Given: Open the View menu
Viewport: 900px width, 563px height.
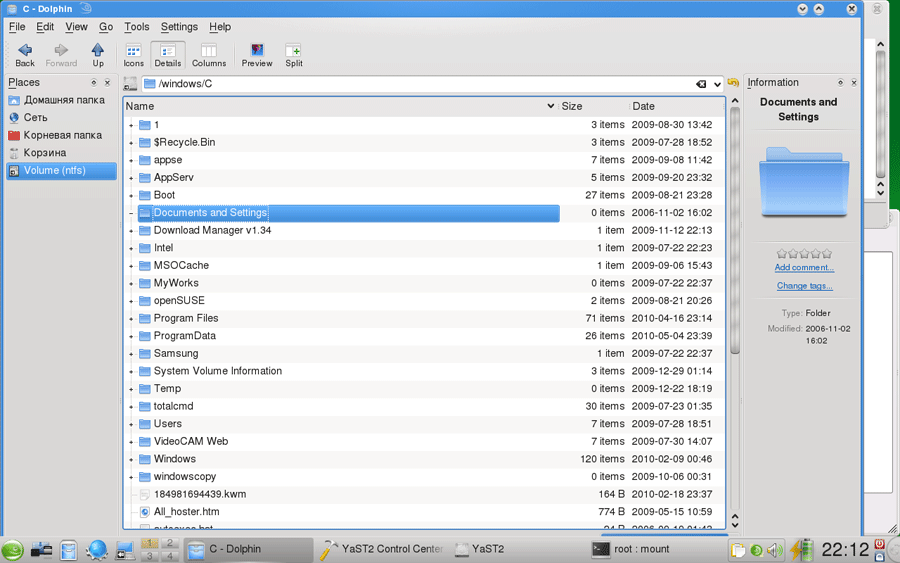Looking at the screenshot, I should pyautogui.click(x=76, y=26).
